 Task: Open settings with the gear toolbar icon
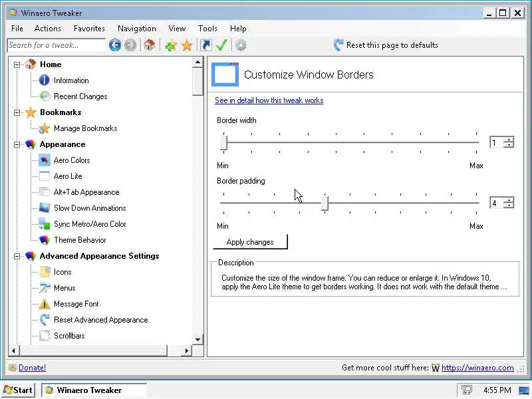pyautogui.click(x=241, y=45)
